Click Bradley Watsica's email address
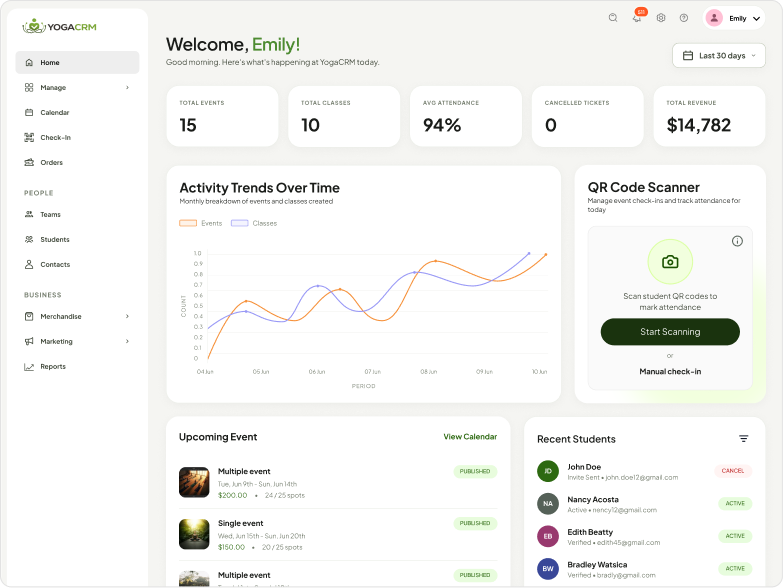Image resolution: width=783 pixels, height=588 pixels. [x=626, y=575]
